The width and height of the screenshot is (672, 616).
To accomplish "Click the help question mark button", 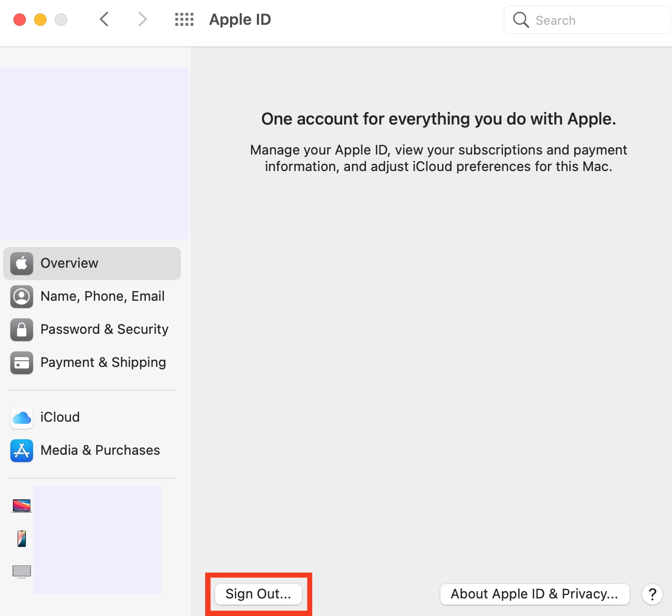I will pyautogui.click(x=652, y=594).
